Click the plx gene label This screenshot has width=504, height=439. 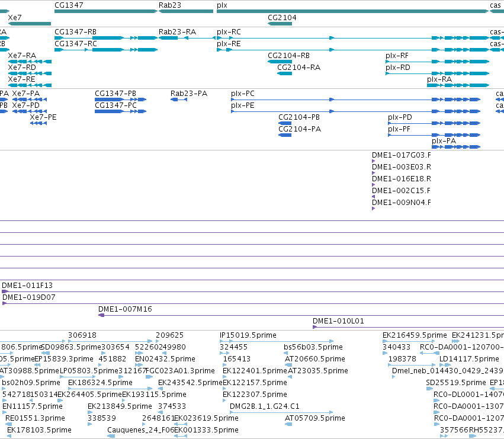pyautogui.click(x=222, y=5)
